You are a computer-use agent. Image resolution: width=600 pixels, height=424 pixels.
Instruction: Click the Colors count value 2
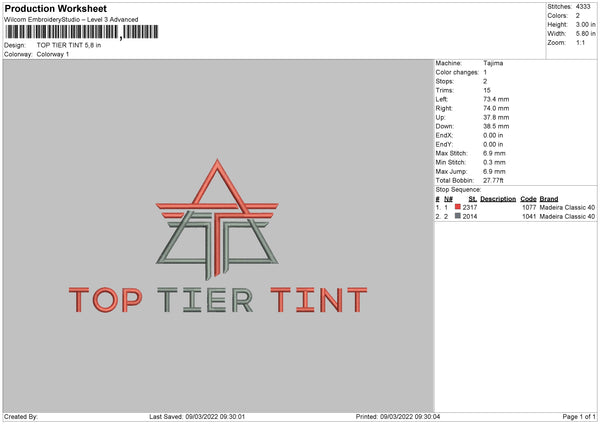[578, 16]
